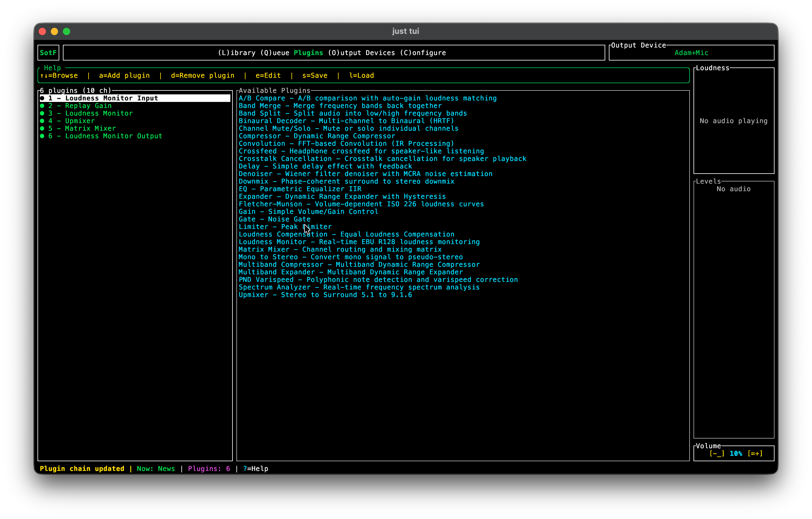The width and height of the screenshot is (812, 519).
Task: Click the e=Edit help shortcut
Action: tap(268, 76)
